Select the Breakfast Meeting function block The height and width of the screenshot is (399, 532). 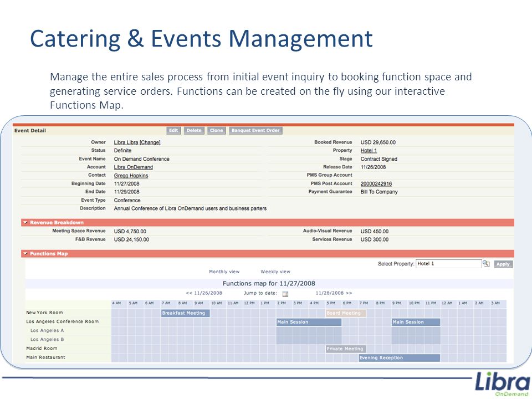185,313
